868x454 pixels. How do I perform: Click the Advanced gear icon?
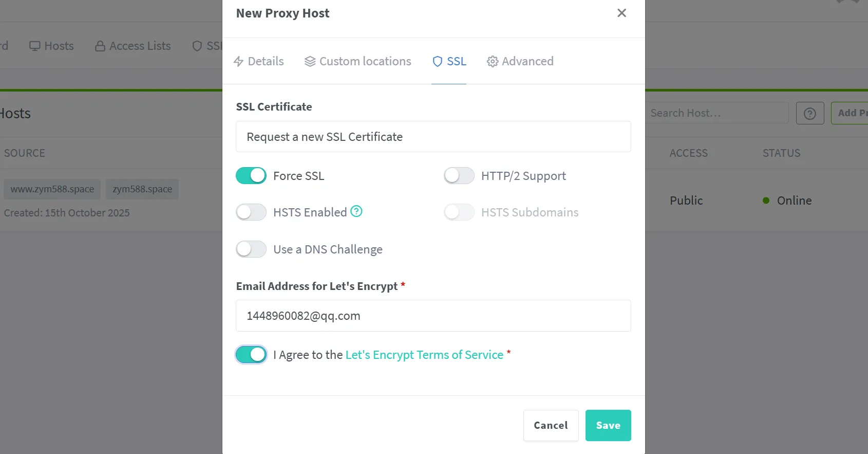(493, 62)
